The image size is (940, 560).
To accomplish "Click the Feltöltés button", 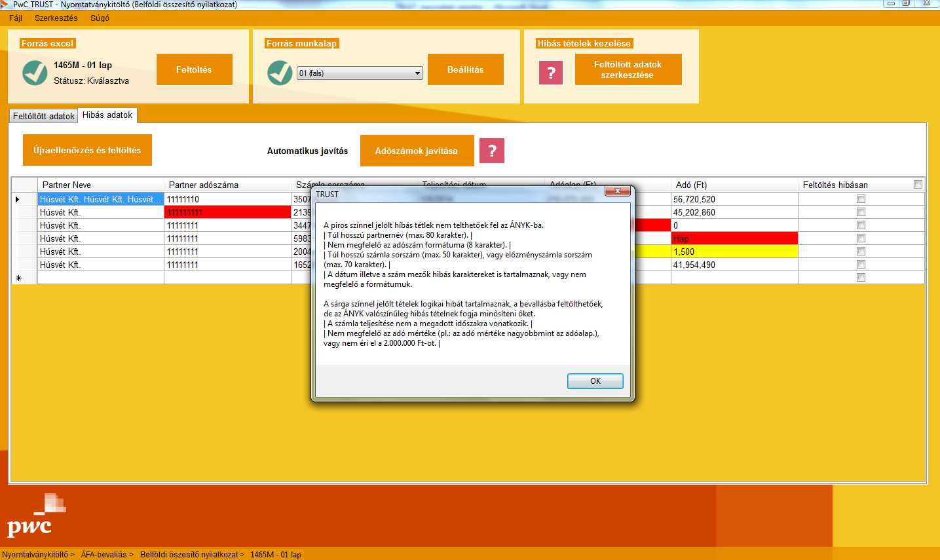I will (x=194, y=69).
